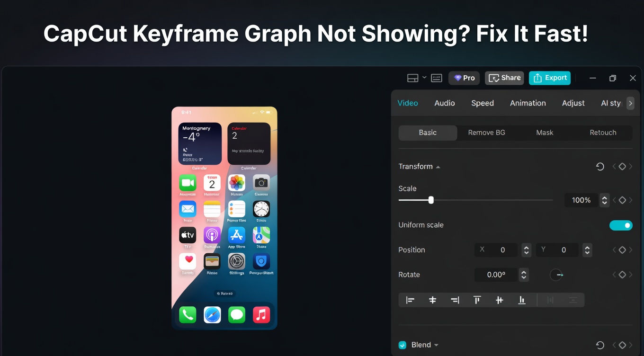Click the Export button
Viewport: 644px width, 356px height.
[550, 78]
